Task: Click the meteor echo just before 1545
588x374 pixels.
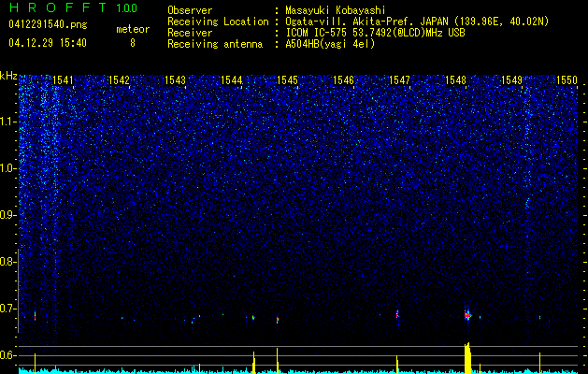Action: [278, 320]
